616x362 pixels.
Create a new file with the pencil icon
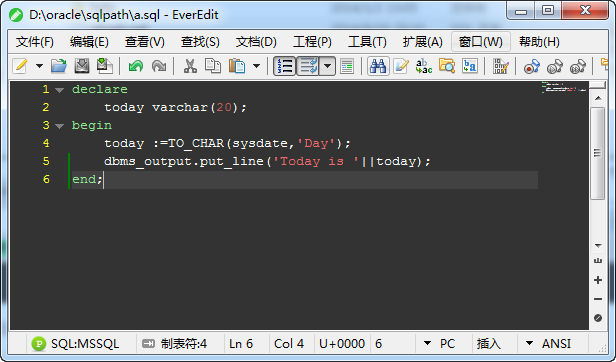coord(20,66)
